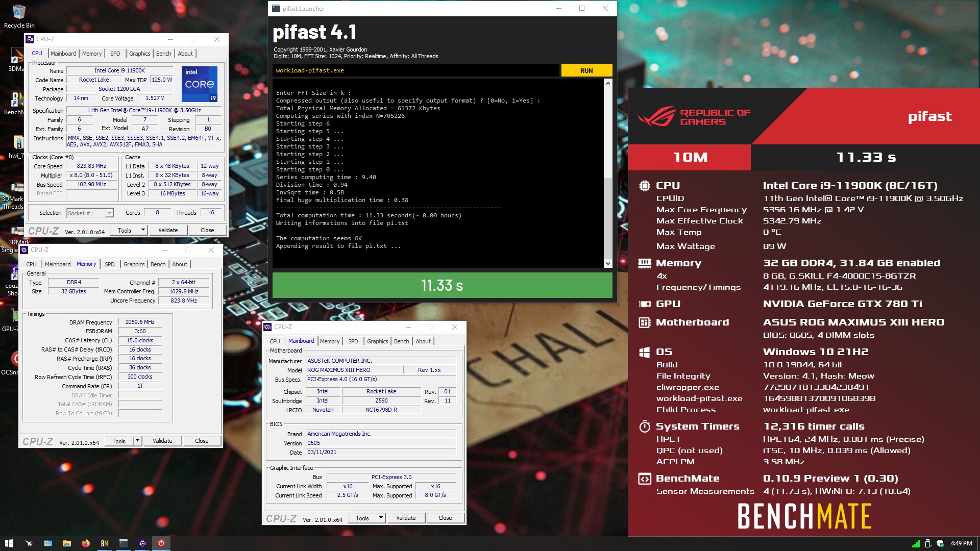Screen dimensions: 980x551
Task: Expand Tools arrow in CPU-Z Mainboard window
Action: tap(381, 518)
